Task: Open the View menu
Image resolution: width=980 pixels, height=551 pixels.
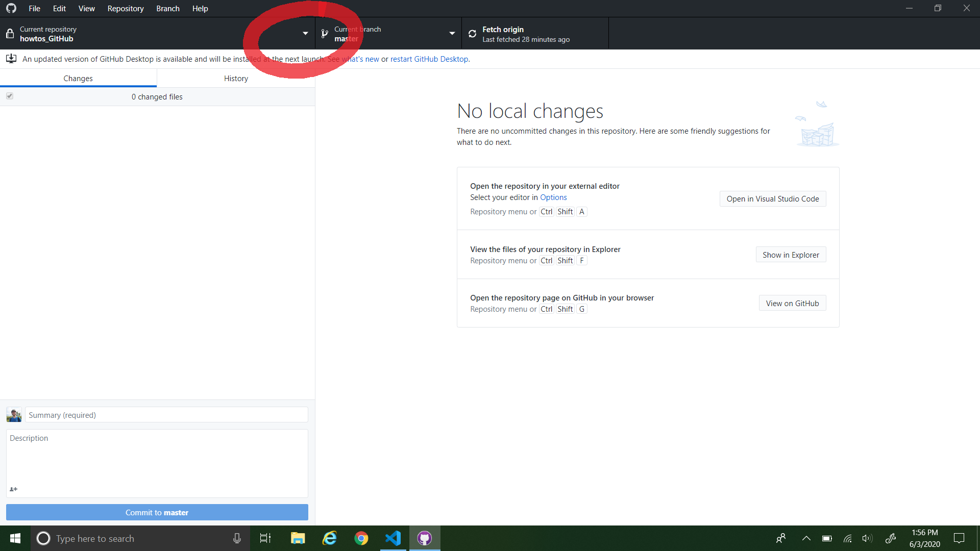Action: (87, 8)
